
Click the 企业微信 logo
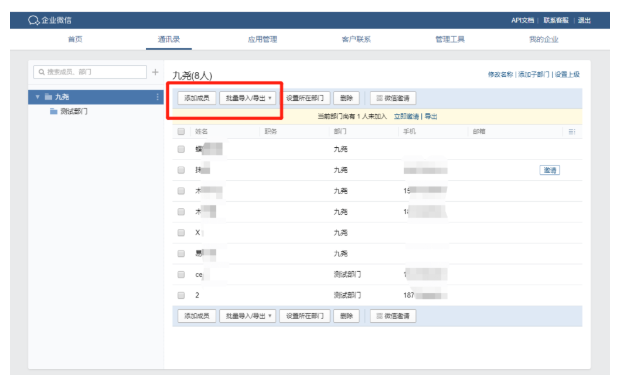[50, 20]
